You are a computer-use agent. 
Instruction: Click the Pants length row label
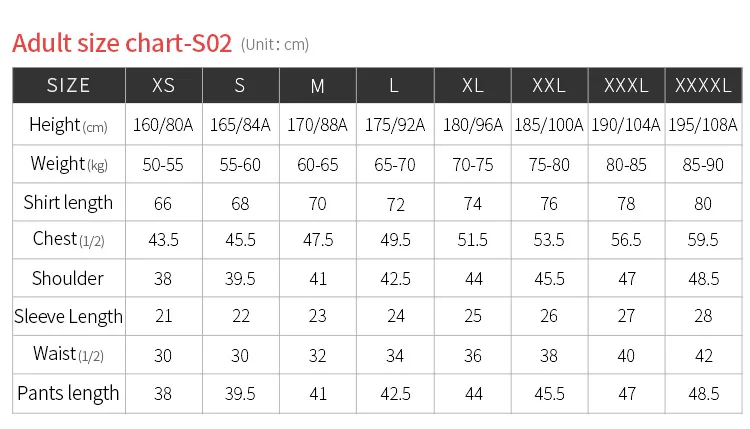point(68,393)
